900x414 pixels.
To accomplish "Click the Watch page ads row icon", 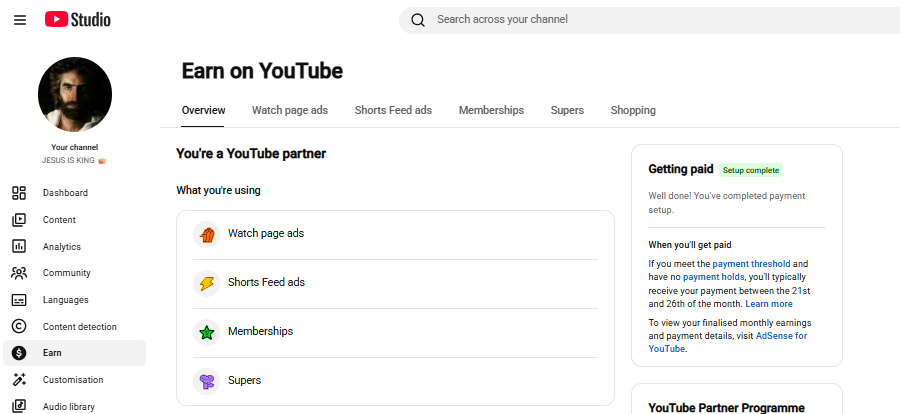I will click(x=207, y=234).
